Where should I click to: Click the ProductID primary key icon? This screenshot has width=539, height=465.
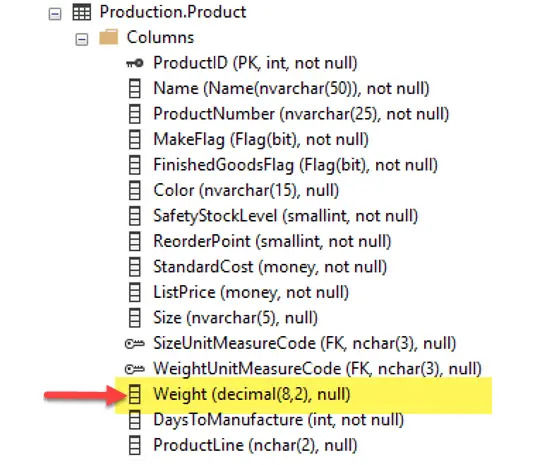coord(134,63)
